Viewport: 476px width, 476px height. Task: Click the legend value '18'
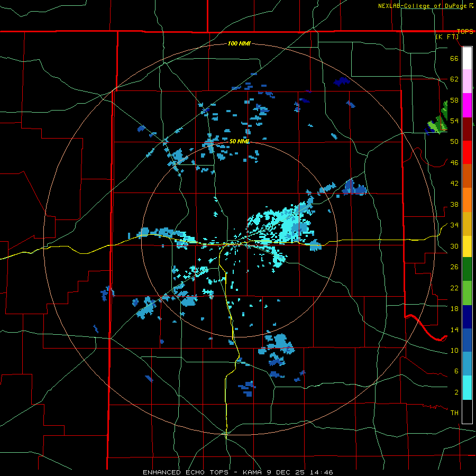454,309
